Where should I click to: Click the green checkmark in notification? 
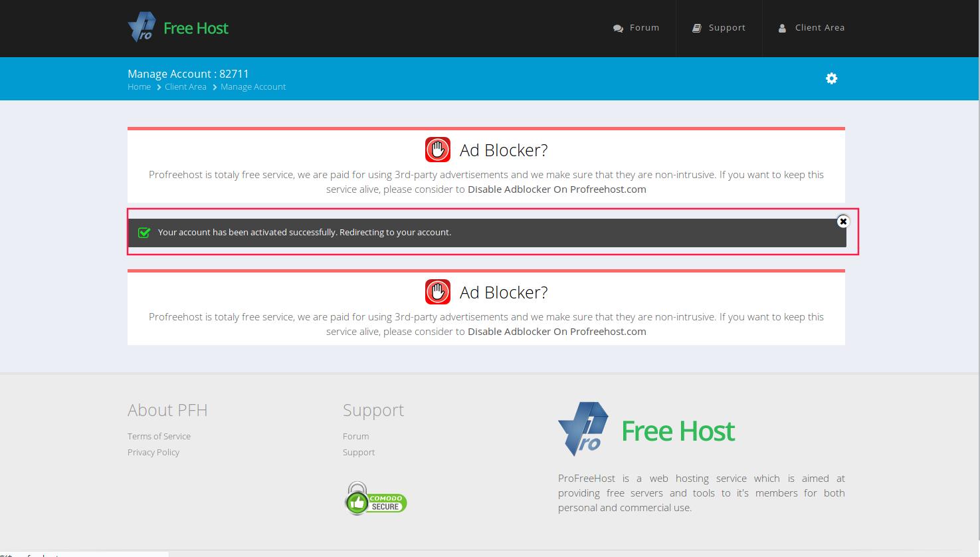coord(144,233)
